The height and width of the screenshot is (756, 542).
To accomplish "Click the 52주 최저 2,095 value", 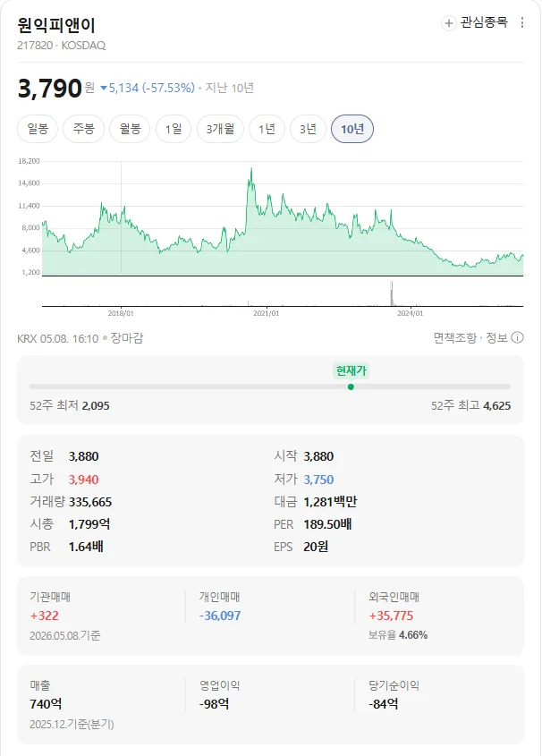I will (96, 405).
